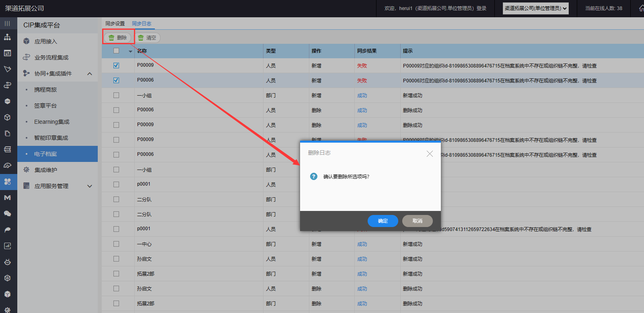Click the 成功 link in the 拓展2部 删除 row
644x313 pixels.
[x=362, y=304]
